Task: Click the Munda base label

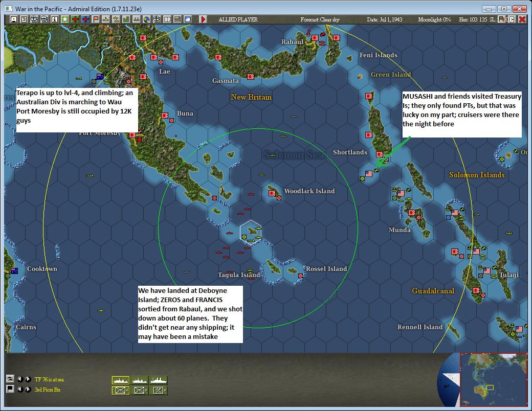Action: pyautogui.click(x=400, y=230)
